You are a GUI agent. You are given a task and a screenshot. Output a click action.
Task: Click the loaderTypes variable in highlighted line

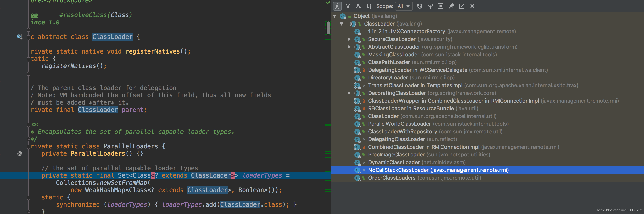[262, 175]
